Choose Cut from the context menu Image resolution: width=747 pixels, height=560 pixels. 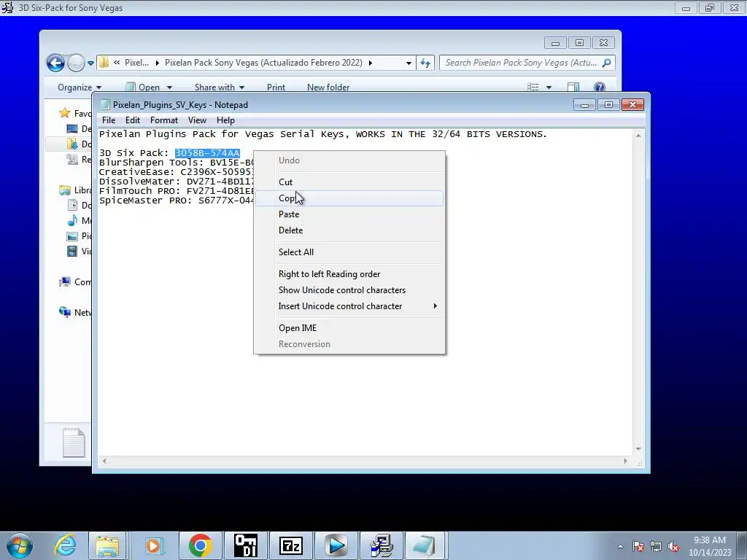tap(349, 182)
